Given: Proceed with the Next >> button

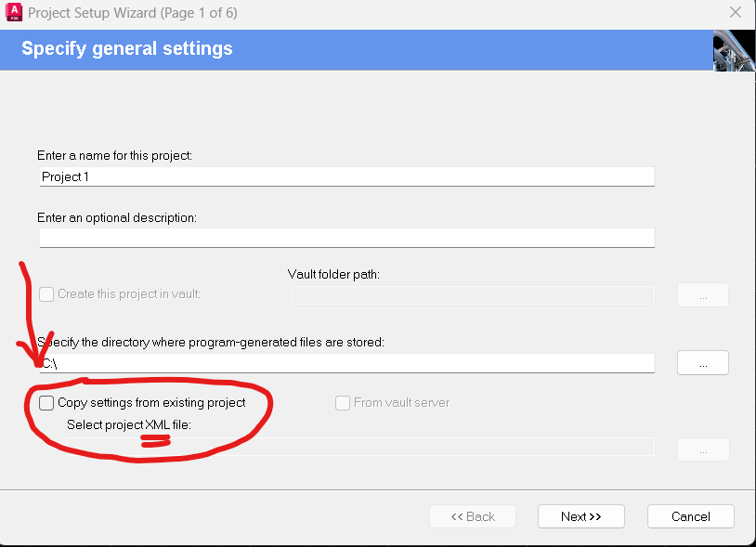Looking at the screenshot, I should (580, 516).
